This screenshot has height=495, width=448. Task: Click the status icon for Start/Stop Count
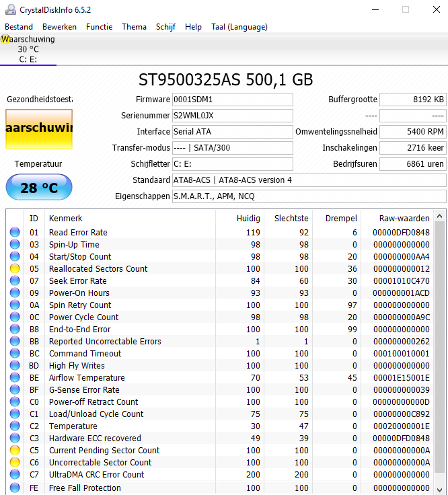click(x=15, y=256)
